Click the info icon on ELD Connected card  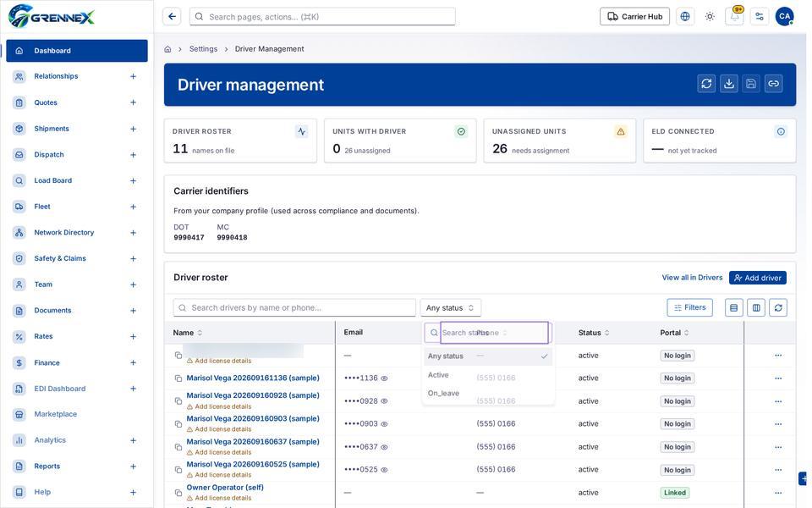pyautogui.click(x=781, y=132)
